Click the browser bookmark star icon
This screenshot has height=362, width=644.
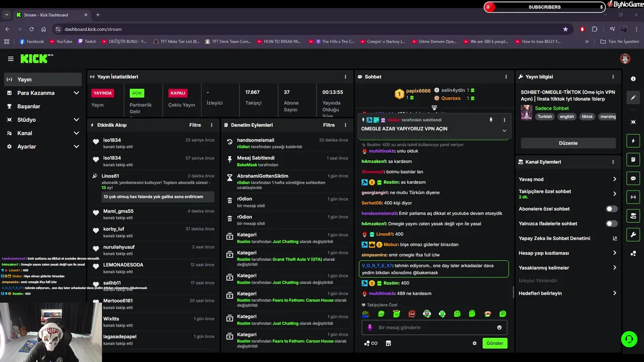[566, 29]
